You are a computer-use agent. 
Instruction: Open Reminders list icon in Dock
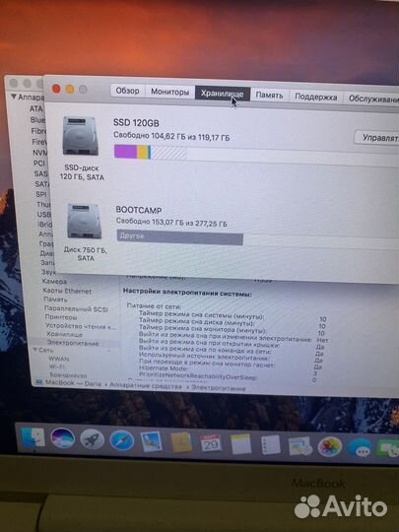coord(271,444)
